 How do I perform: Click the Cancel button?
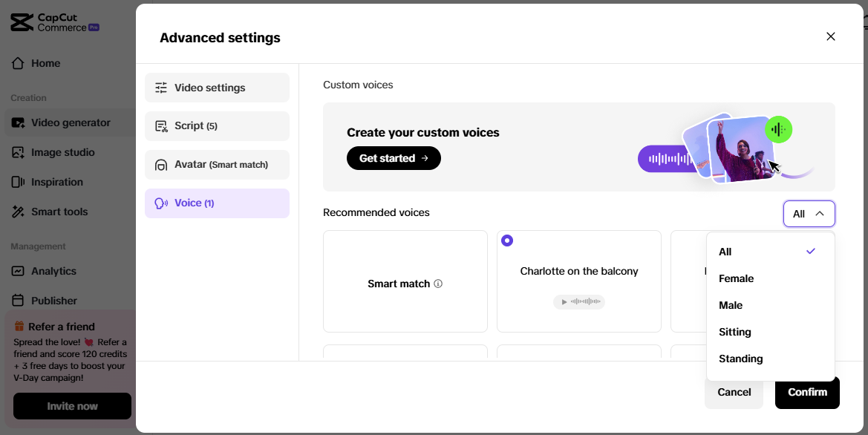734,392
